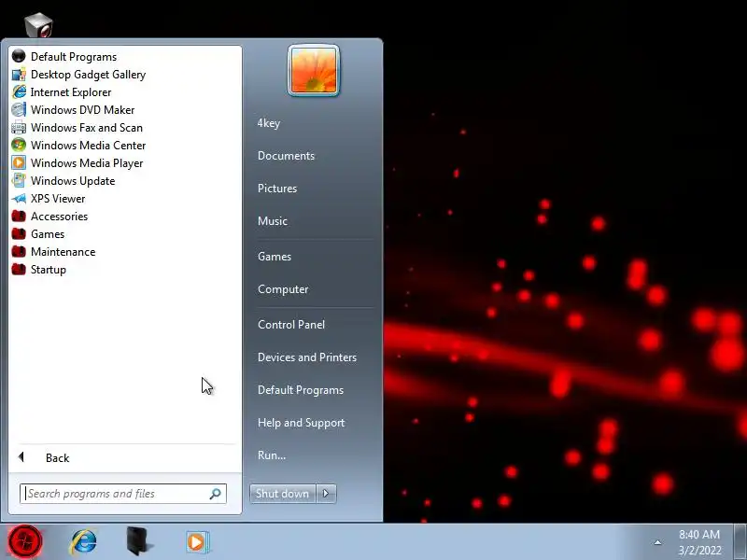Screen dimensions: 747x560
Task: Open Windows Media Player icon in list
Action: tap(19, 162)
